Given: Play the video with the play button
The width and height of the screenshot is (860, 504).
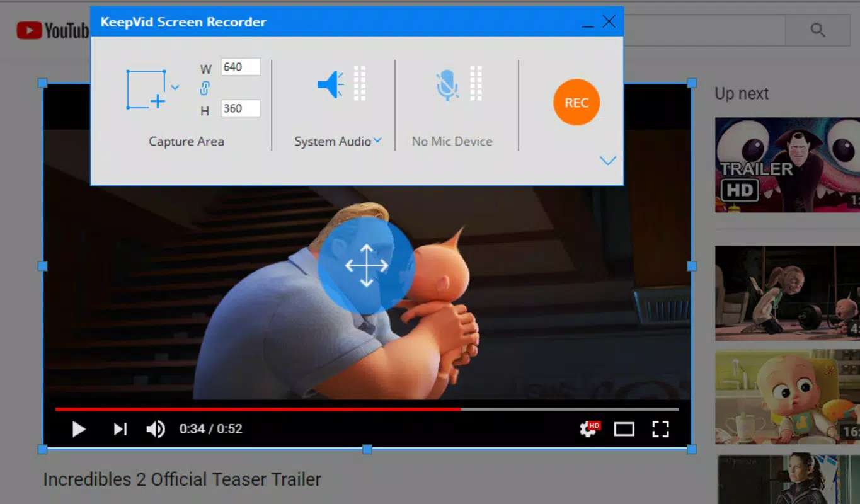Looking at the screenshot, I should [79, 429].
